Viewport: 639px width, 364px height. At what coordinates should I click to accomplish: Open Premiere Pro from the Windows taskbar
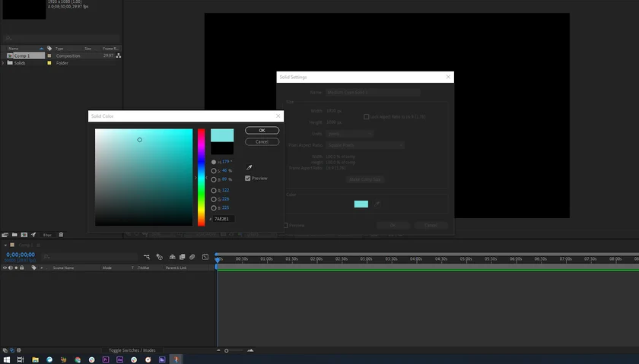coord(106,359)
